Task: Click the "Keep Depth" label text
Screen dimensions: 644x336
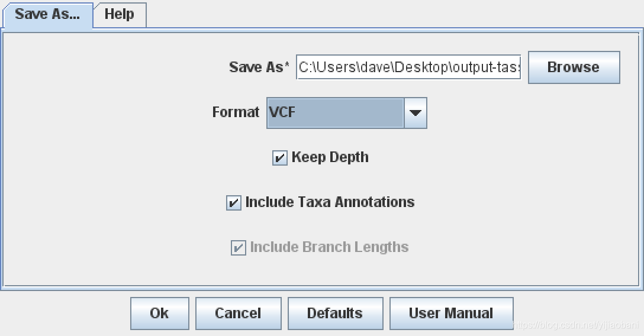Action: [330, 157]
